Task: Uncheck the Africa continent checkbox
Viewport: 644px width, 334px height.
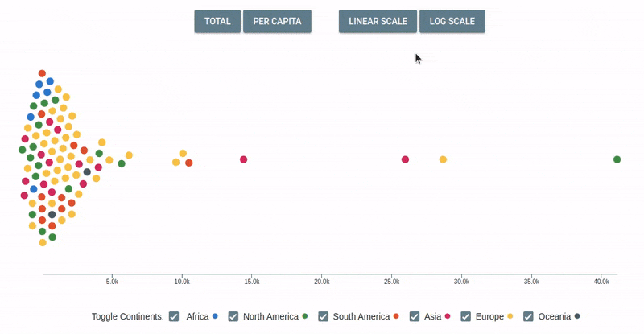Action: click(x=175, y=316)
